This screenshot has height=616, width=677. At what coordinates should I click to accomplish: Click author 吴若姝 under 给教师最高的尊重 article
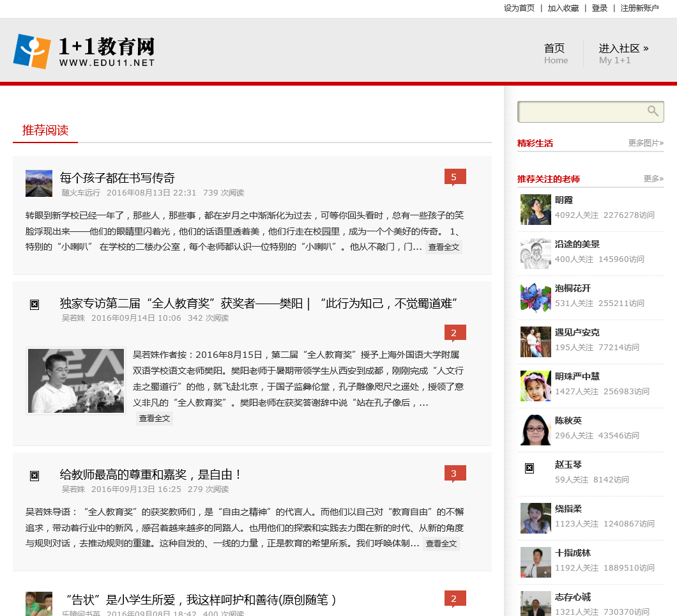tap(73, 489)
